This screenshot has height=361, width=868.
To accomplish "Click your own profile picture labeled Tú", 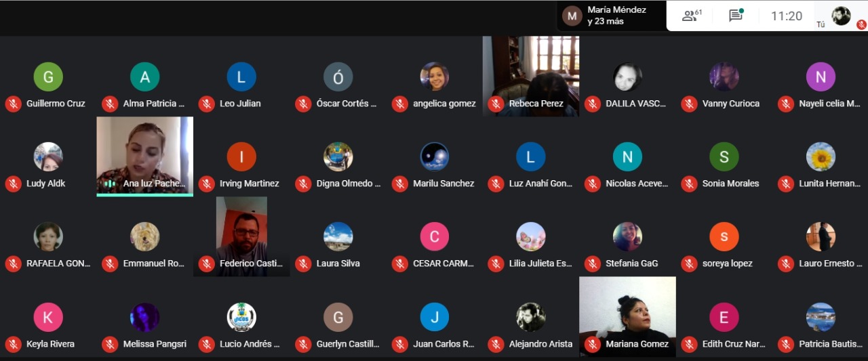I will coord(841,16).
